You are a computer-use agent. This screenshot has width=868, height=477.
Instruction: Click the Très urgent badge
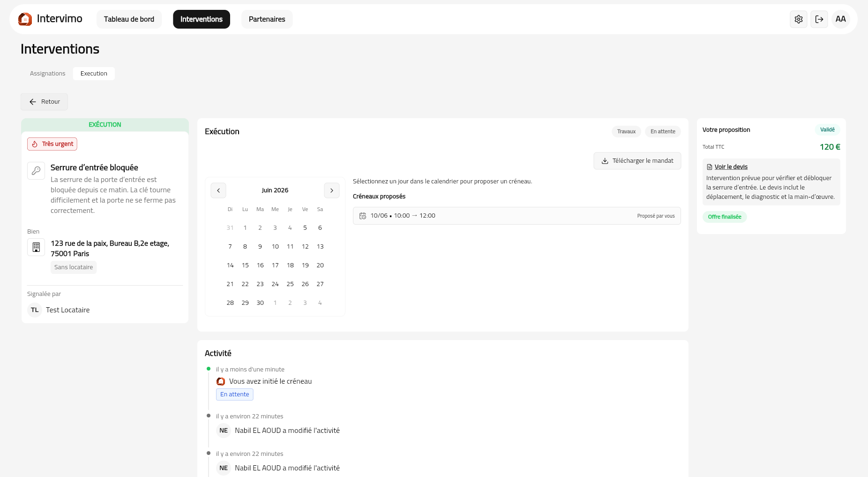(52, 144)
